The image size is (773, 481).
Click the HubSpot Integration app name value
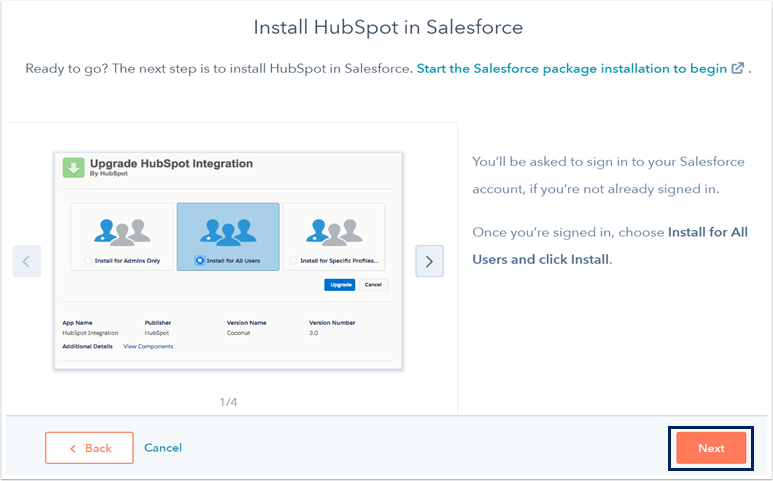(x=90, y=333)
